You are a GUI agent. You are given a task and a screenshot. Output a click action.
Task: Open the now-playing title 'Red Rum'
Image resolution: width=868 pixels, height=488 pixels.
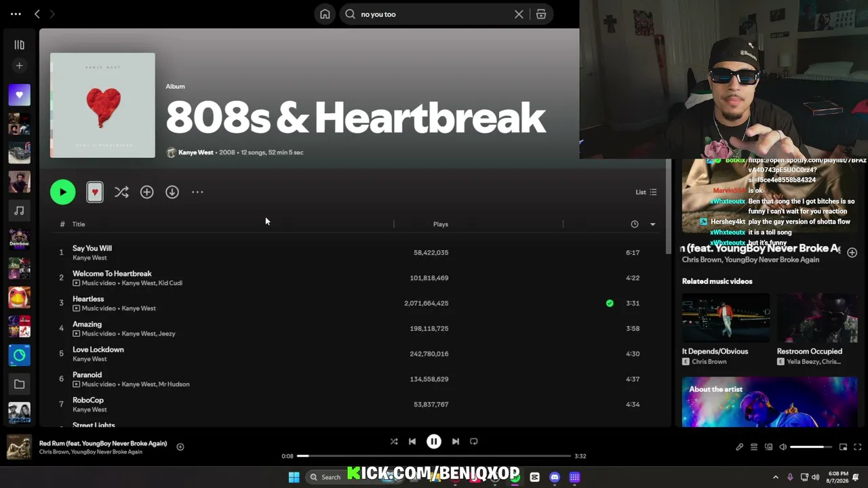pyautogui.click(x=103, y=443)
